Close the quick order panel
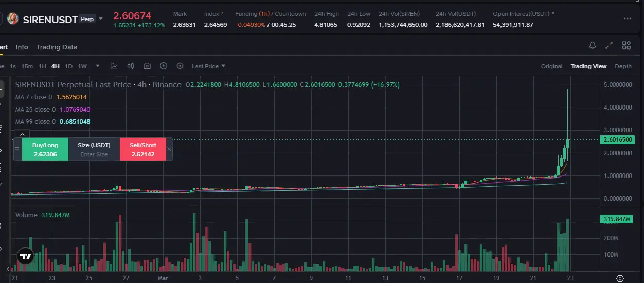This screenshot has width=644, height=283. 169,149
